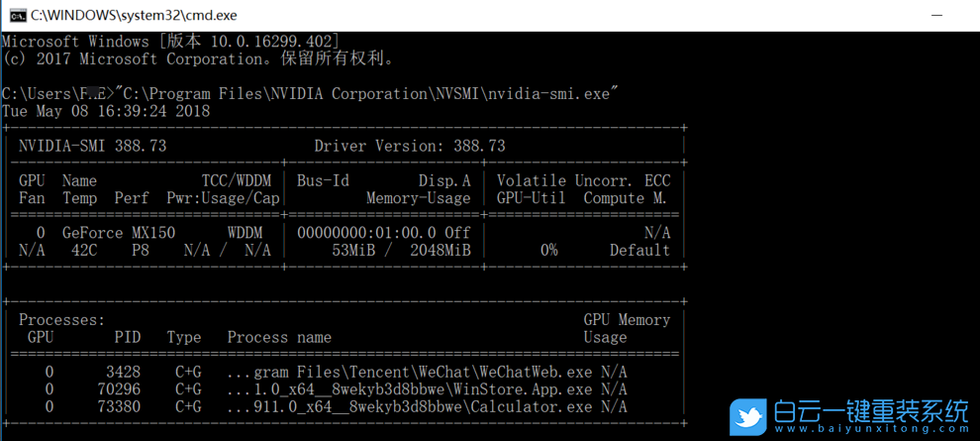Viewport: 980px width, 441px height.
Task: Click the 0% GPU utilization value
Action: coord(548,251)
